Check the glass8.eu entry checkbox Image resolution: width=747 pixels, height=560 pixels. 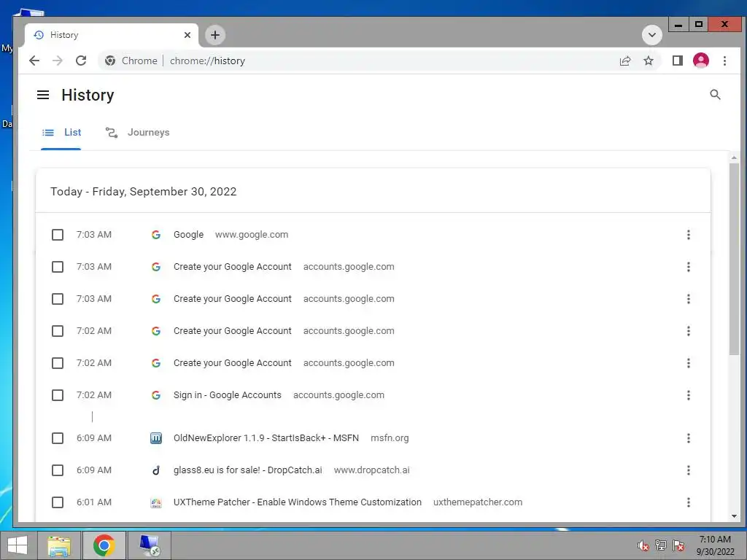point(58,470)
